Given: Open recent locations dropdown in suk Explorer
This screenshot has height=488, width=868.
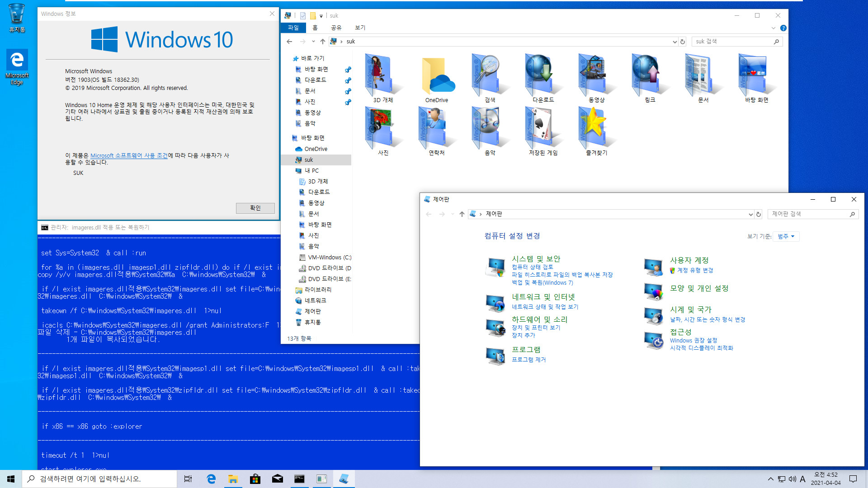Looking at the screenshot, I should click(313, 42).
